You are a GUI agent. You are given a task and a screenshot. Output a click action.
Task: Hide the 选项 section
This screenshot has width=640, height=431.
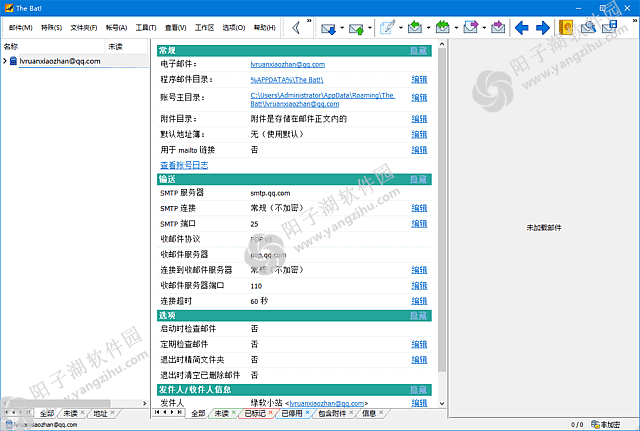(x=418, y=315)
